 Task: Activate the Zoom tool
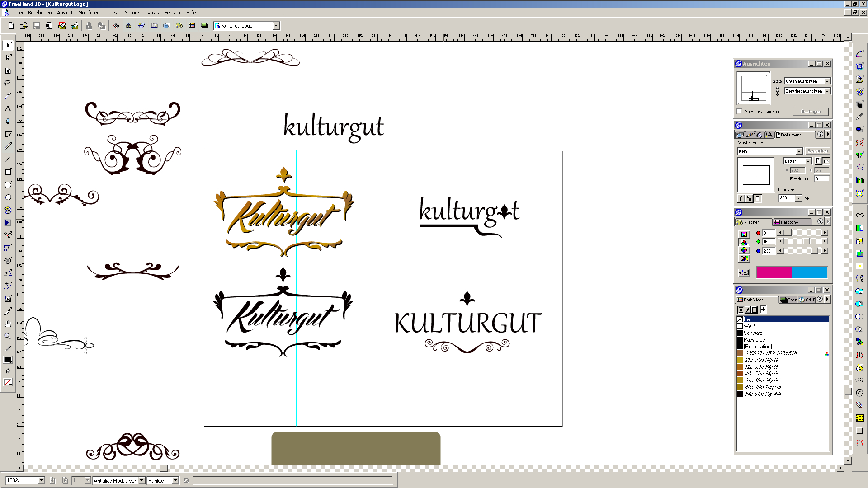click(8, 336)
